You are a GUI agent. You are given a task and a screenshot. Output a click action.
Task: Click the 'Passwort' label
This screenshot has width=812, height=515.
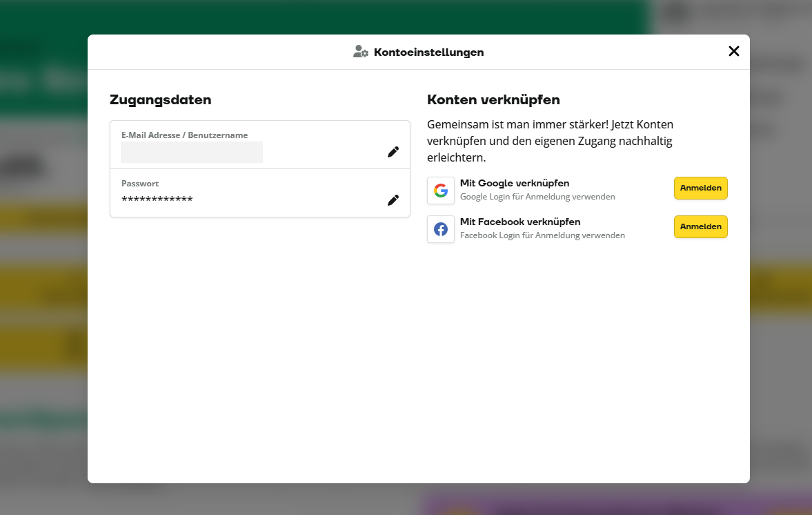coord(140,184)
